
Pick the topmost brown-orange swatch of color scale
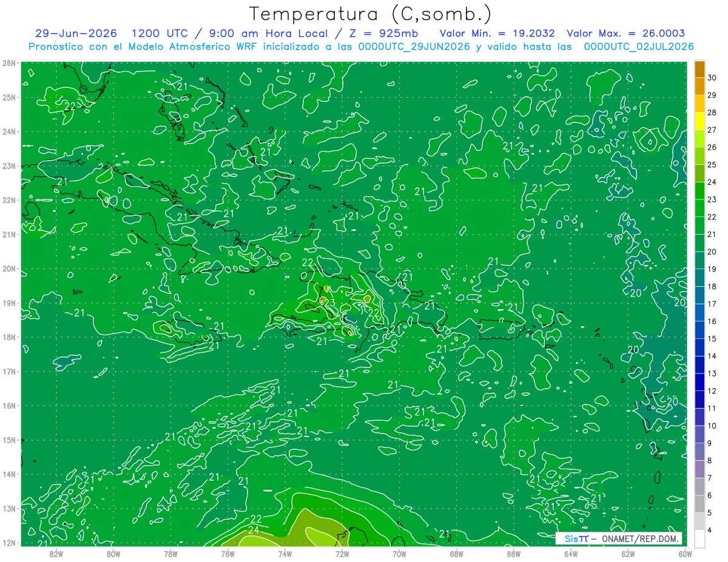coord(699,69)
